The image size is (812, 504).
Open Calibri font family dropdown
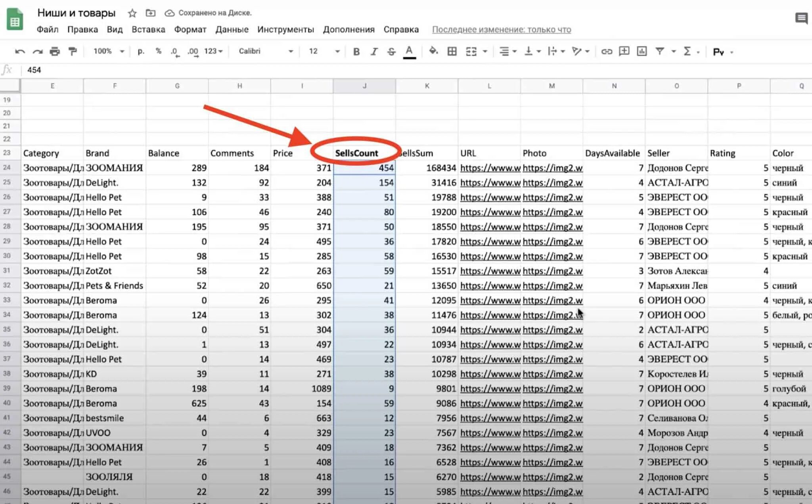tap(266, 51)
